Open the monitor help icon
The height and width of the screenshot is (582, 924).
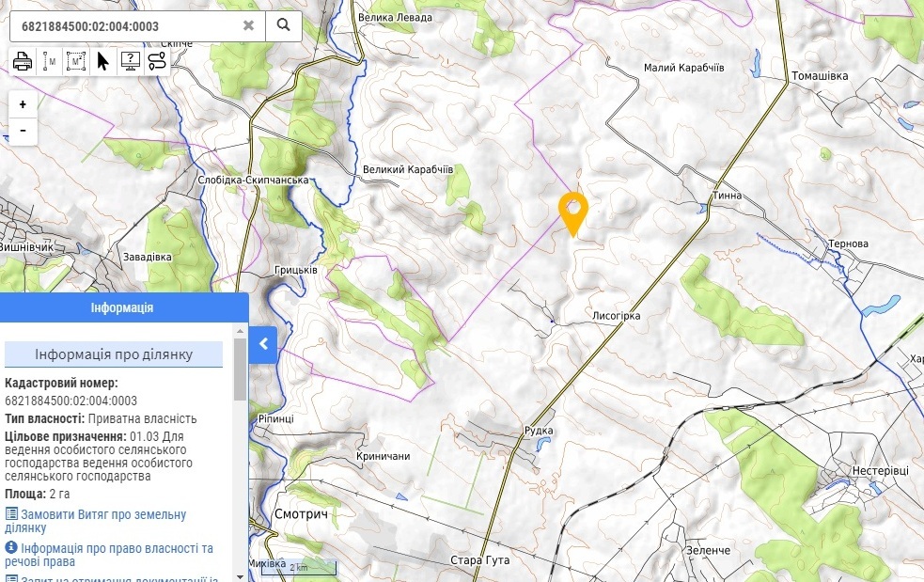click(x=131, y=61)
